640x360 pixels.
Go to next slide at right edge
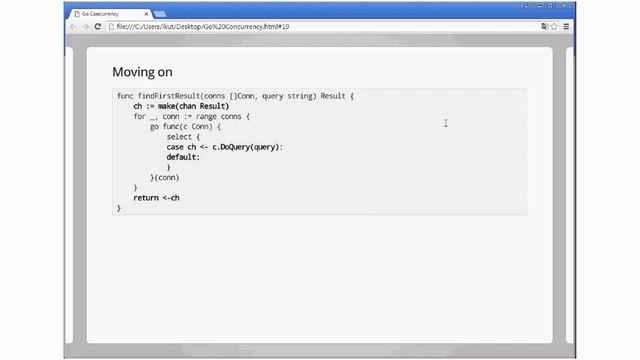(570, 195)
